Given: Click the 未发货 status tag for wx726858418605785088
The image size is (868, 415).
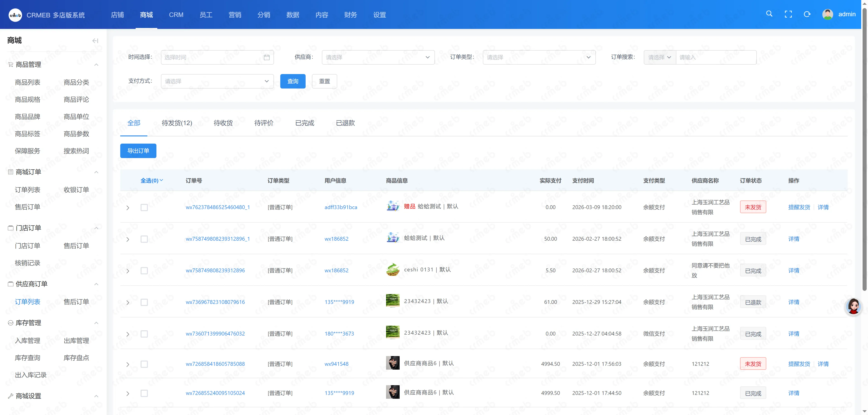Looking at the screenshot, I should (753, 364).
